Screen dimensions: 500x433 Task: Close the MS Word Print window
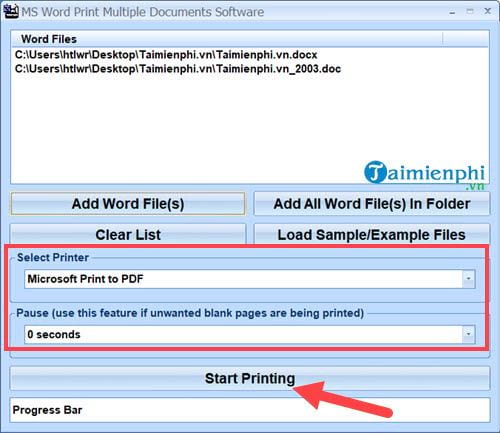coord(488,11)
